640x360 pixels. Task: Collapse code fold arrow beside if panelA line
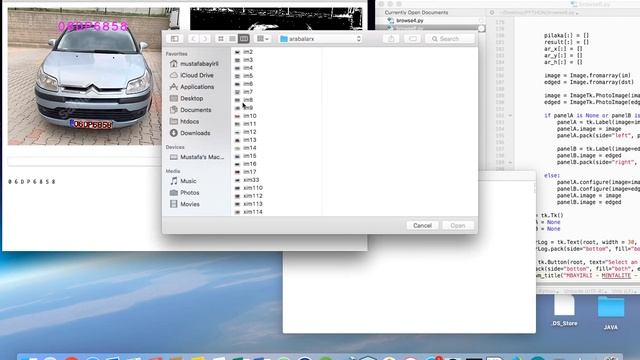[x=510, y=116]
